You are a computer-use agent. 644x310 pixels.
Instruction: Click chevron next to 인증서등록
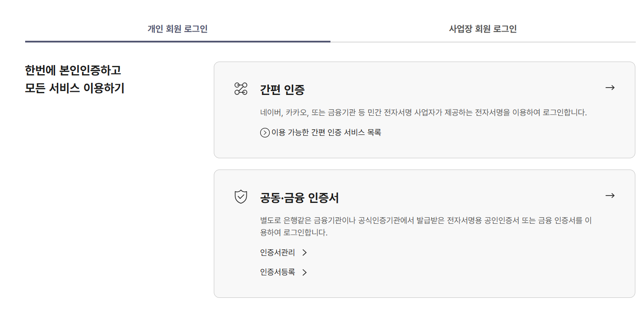(x=304, y=273)
